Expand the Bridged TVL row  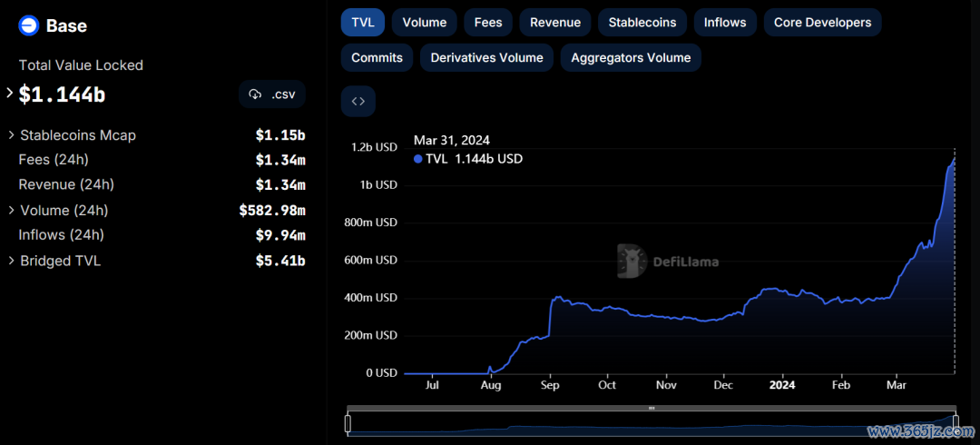pos(11,261)
